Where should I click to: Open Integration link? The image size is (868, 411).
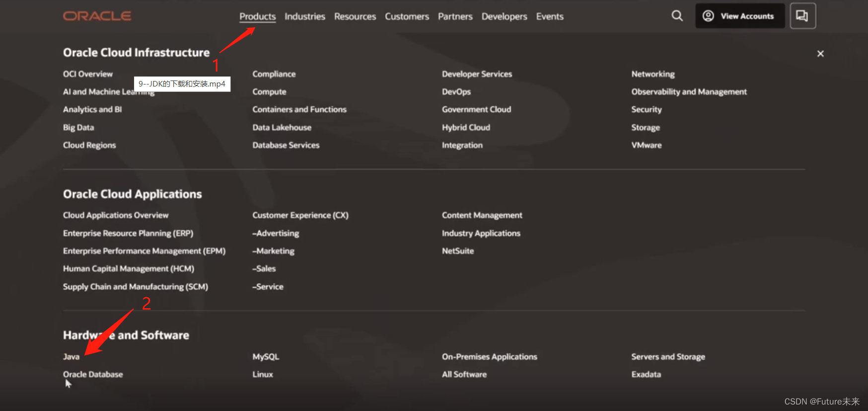(x=462, y=145)
